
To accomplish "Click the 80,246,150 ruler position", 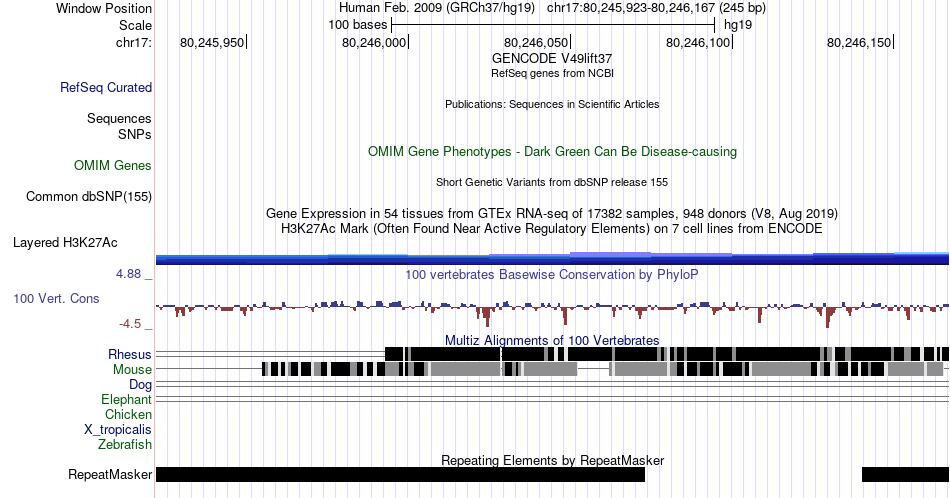I will point(860,42).
